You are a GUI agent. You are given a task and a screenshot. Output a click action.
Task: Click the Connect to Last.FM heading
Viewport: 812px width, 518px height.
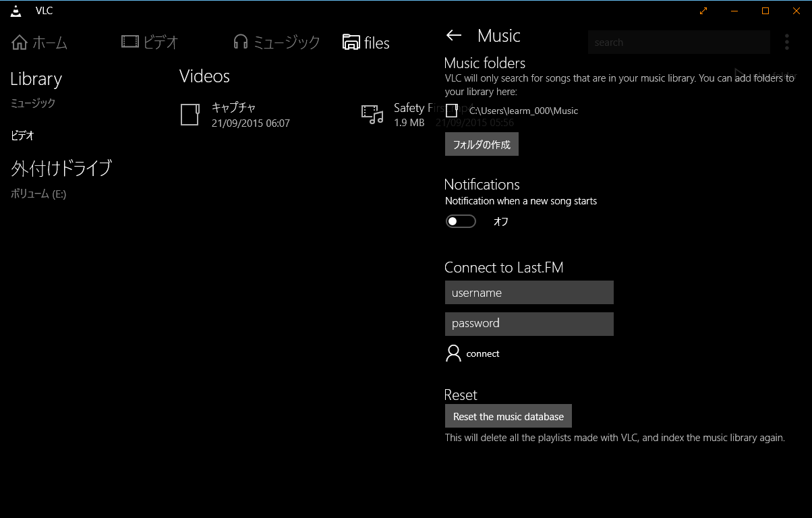point(504,268)
